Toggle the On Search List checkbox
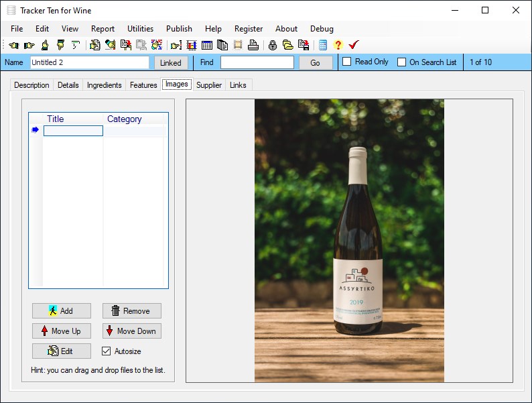 [402, 62]
